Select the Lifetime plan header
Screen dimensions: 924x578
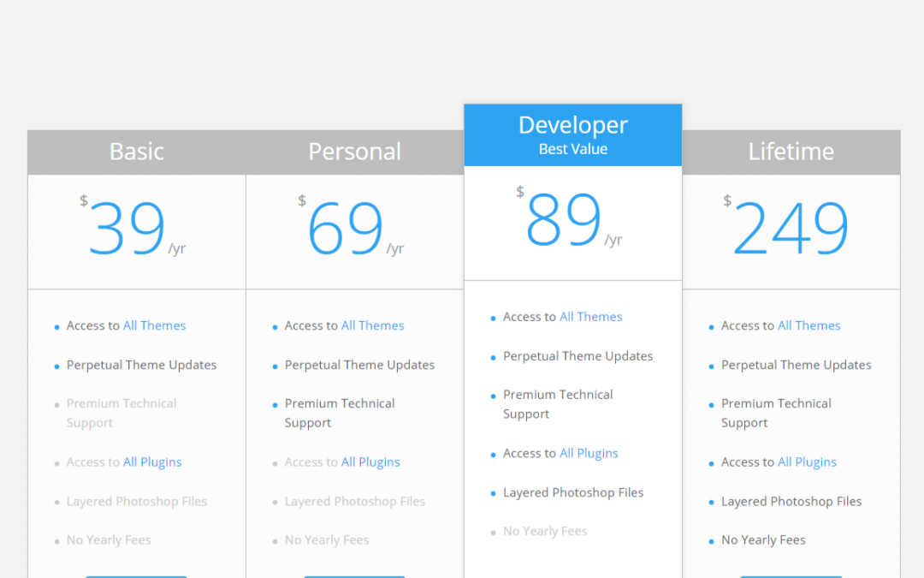(x=791, y=152)
